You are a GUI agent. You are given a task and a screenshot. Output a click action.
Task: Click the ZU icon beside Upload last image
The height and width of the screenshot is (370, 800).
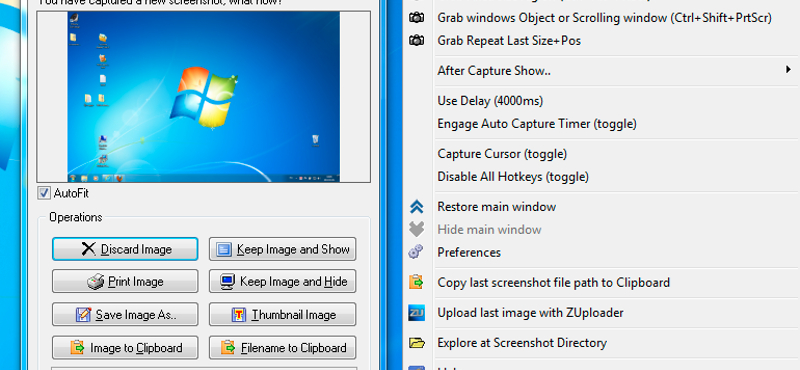[x=416, y=312]
